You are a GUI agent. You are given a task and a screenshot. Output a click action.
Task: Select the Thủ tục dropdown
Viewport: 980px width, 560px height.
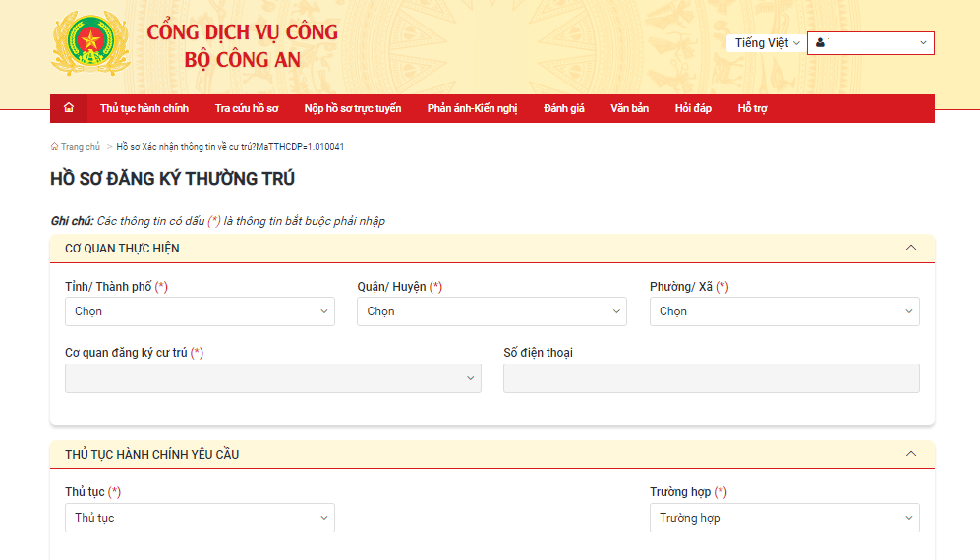[x=200, y=518]
